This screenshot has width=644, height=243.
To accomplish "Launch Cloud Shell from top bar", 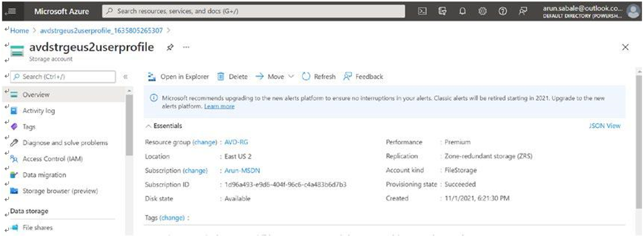I will click(x=422, y=11).
